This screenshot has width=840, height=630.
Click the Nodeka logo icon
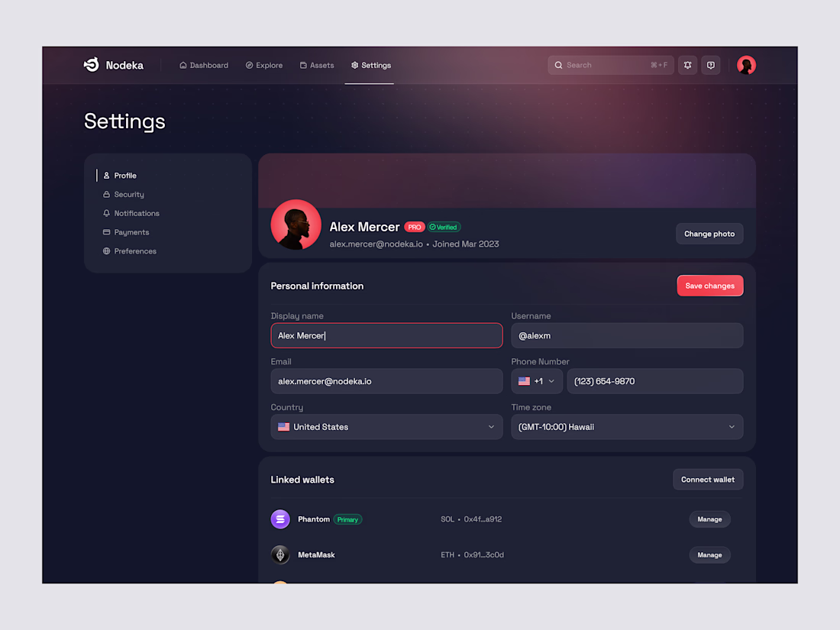point(92,65)
